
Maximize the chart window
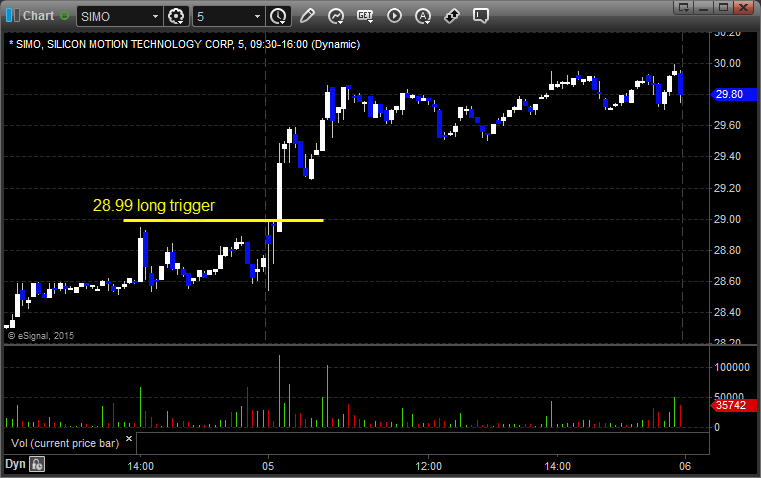pos(723,7)
